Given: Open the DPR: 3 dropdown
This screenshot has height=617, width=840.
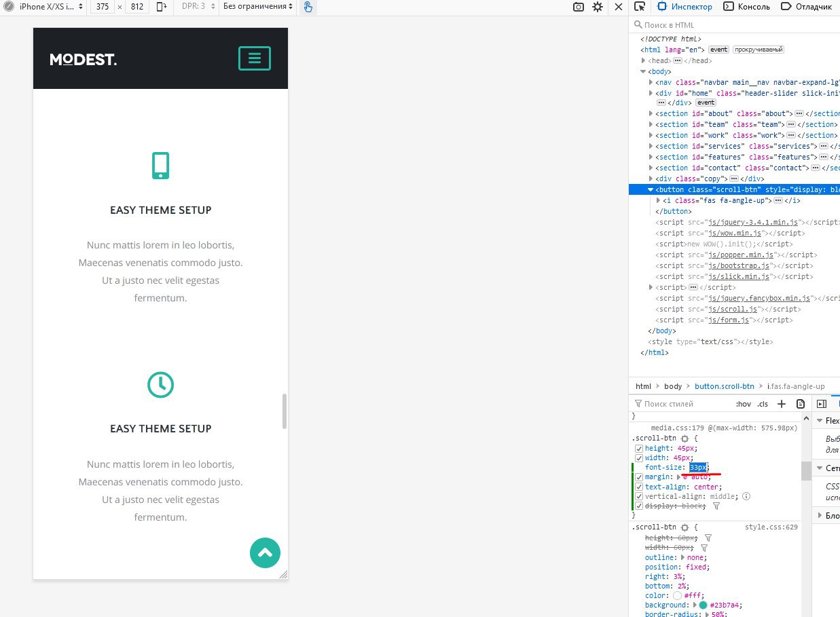Looking at the screenshot, I should click(x=198, y=7).
